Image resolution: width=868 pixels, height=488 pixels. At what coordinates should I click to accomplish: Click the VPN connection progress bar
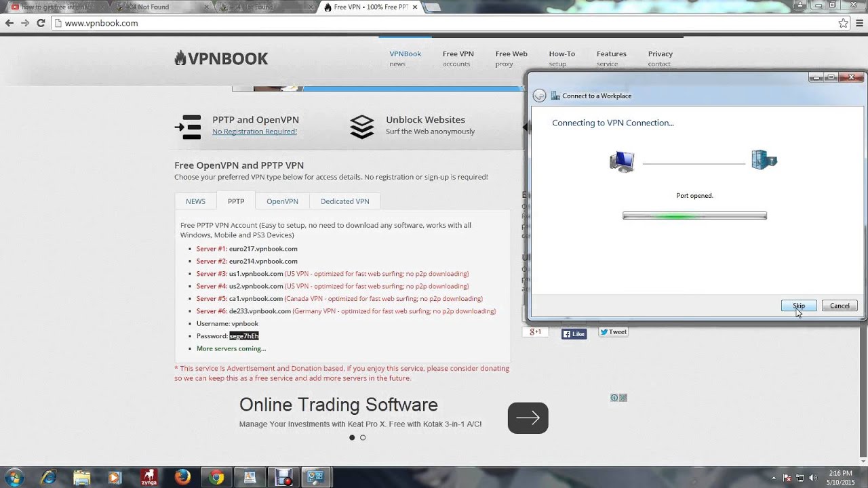click(x=694, y=216)
